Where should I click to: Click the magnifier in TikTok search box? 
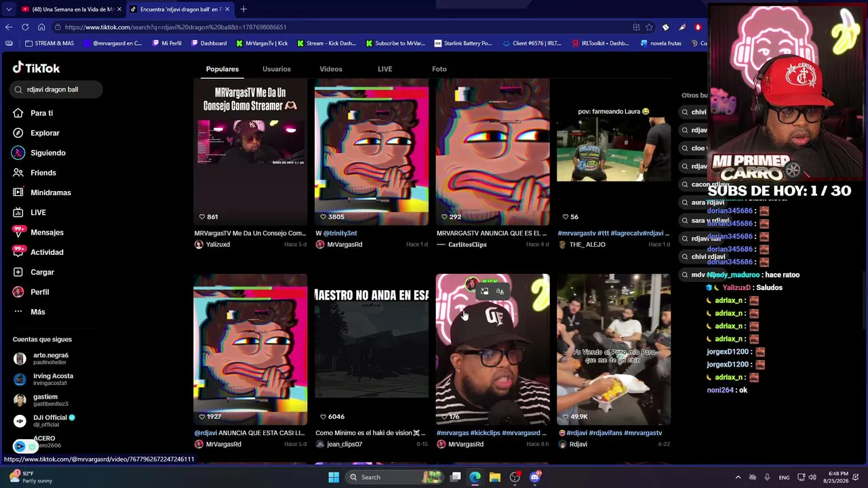[20, 89]
